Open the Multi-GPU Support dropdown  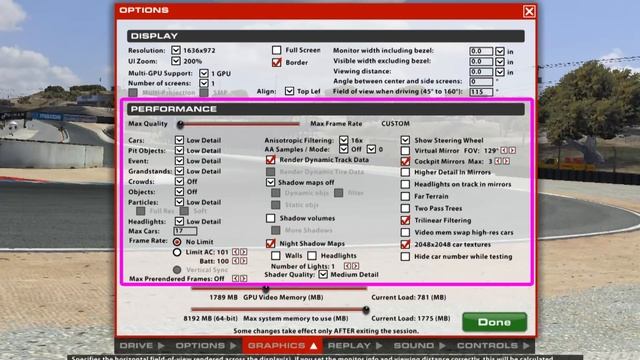(x=204, y=73)
